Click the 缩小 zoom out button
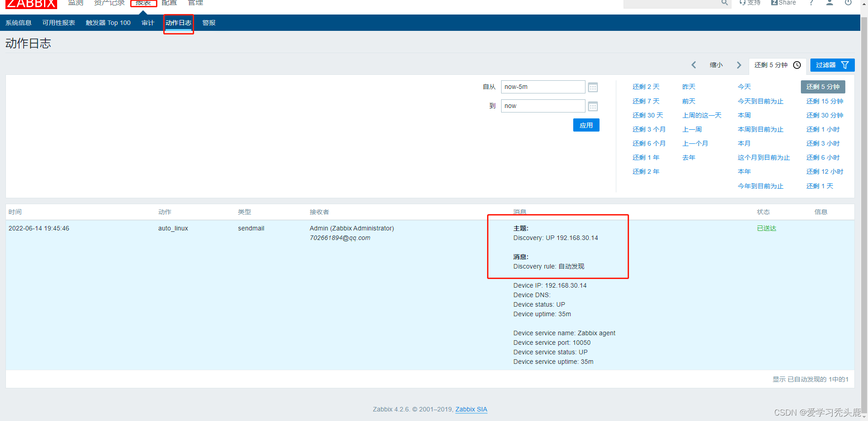The image size is (868, 421). (716, 65)
